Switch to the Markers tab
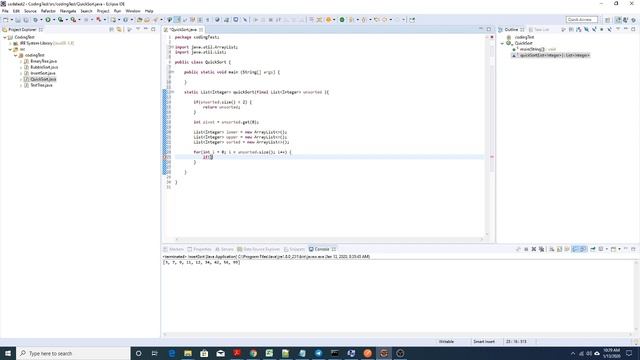The height and width of the screenshot is (360, 640). (x=173, y=249)
